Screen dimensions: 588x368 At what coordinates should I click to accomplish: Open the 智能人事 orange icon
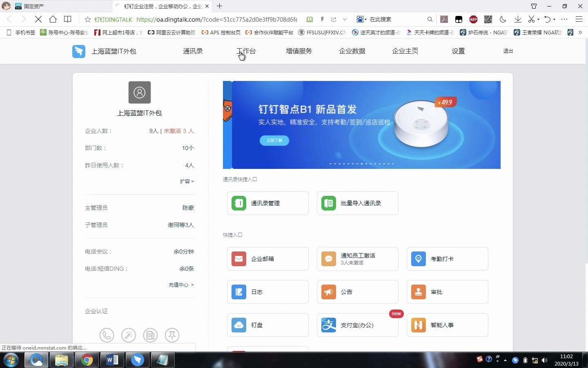tap(419, 325)
